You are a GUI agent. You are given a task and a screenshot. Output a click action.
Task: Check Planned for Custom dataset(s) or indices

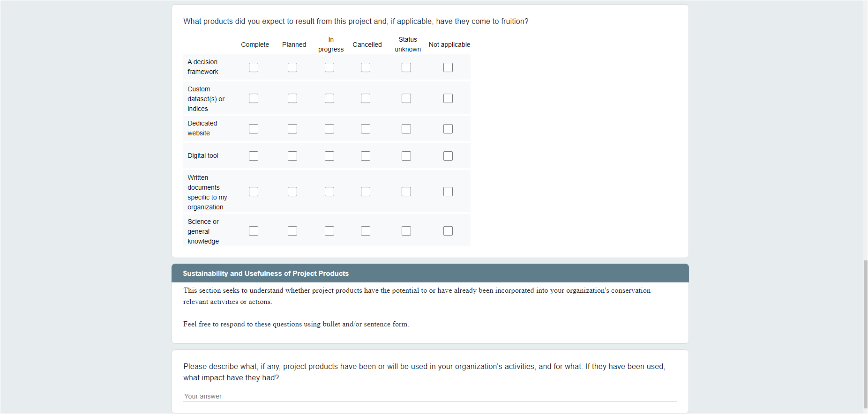point(292,98)
